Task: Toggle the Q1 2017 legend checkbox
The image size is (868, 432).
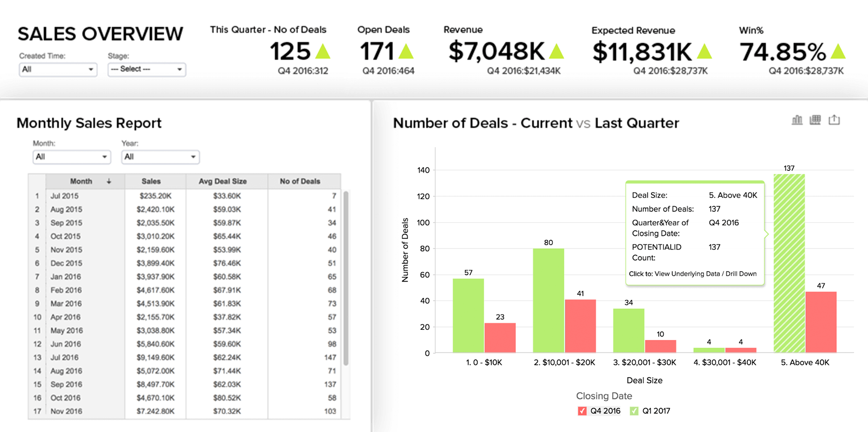Action: click(x=634, y=411)
